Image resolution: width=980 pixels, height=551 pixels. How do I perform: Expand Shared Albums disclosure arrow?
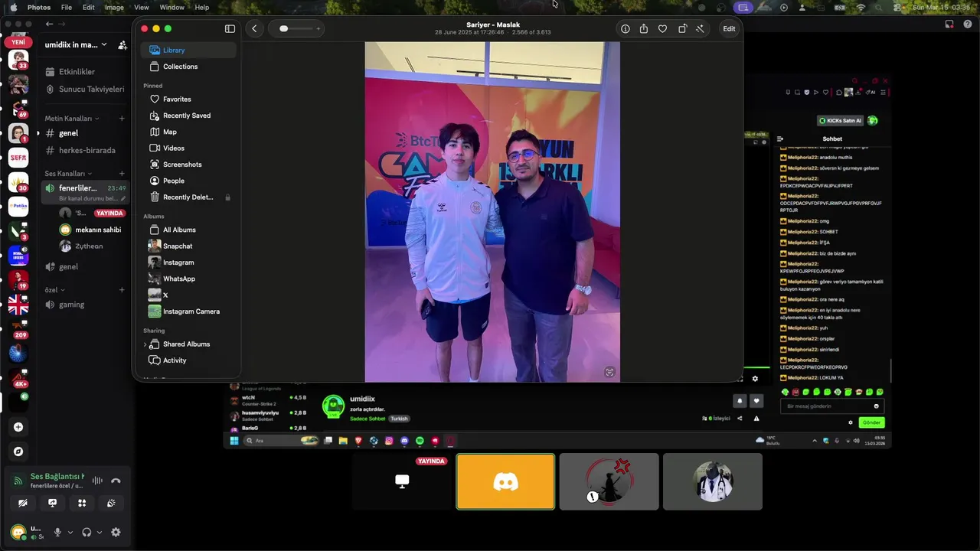tap(145, 344)
